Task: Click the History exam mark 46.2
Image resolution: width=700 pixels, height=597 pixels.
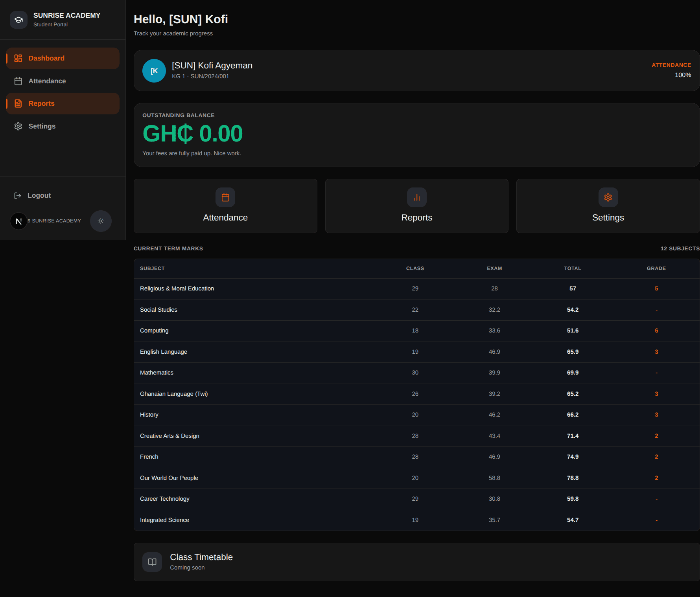Action: pos(494,415)
